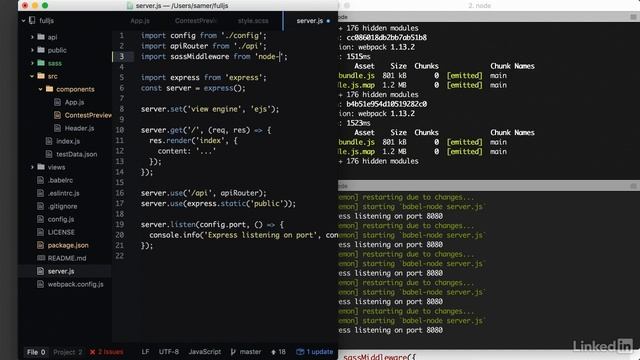Click the package.json file icon
Screen dimensions: 640x360
(40, 245)
